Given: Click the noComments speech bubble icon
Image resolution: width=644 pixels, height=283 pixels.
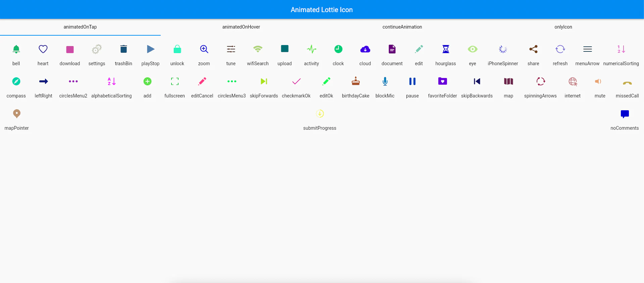Looking at the screenshot, I should click(x=625, y=114).
